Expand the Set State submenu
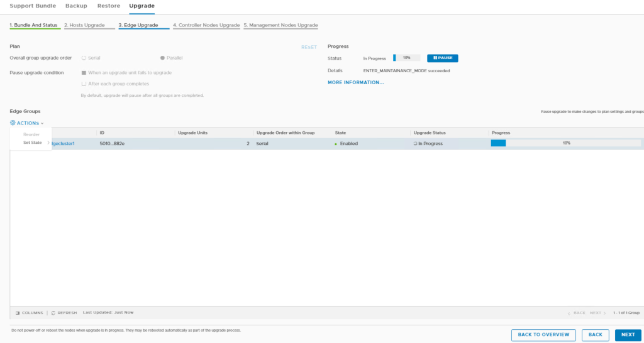Viewport: 644px width, 343px height. (x=33, y=143)
